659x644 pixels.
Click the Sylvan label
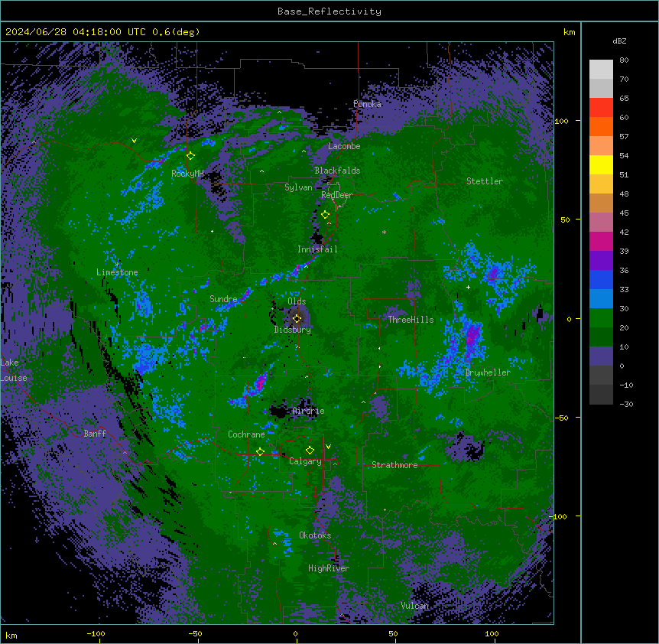click(x=298, y=187)
